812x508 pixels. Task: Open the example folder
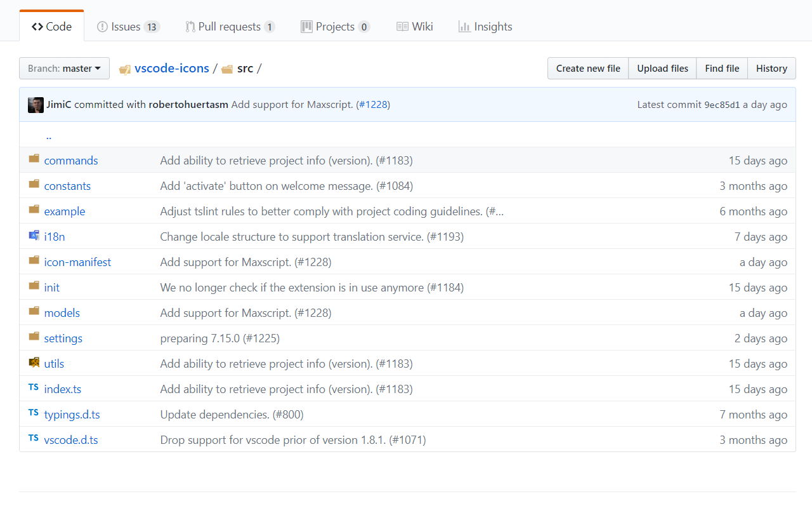(65, 211)
